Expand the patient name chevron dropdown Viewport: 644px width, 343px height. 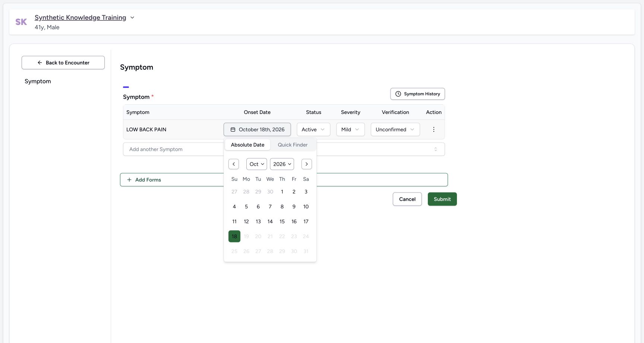pyautogui.click(x=132, y=18)
